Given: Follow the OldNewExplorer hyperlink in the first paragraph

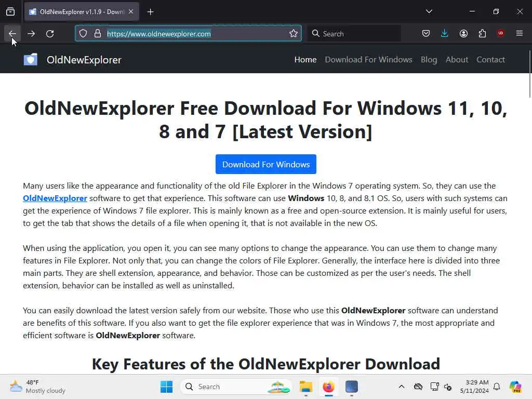Looking at the screenshot, I should [x=55, y=198].
